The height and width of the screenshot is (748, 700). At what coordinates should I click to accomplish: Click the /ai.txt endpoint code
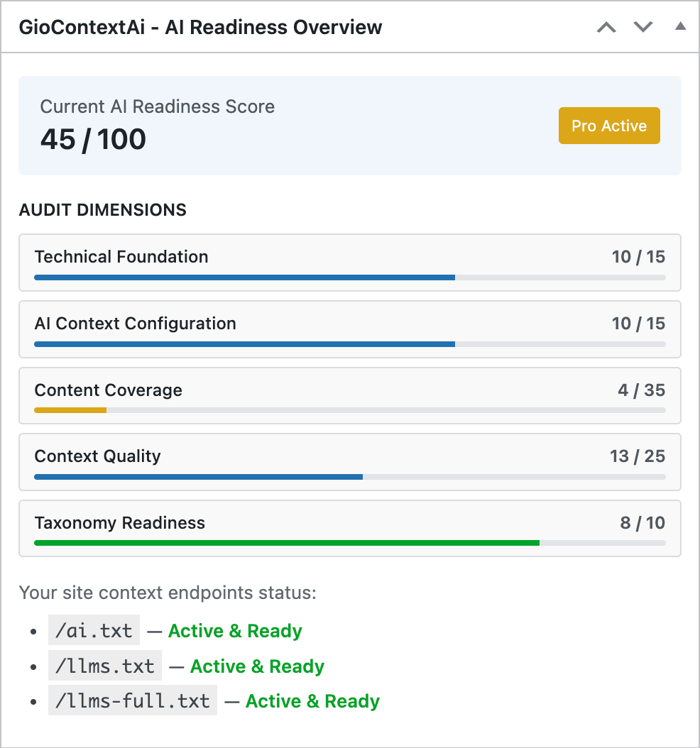click(x=94, y=630)
